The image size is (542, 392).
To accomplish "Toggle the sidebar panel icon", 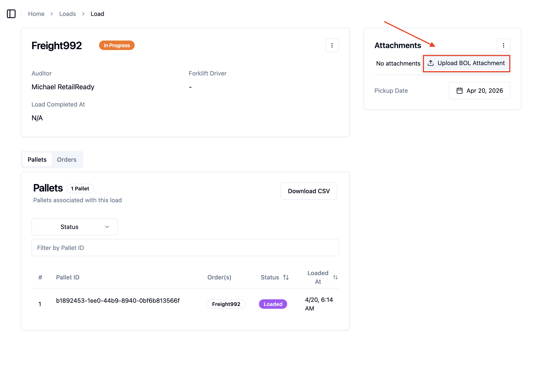I will pyautogui.click(x=11, y=14).
